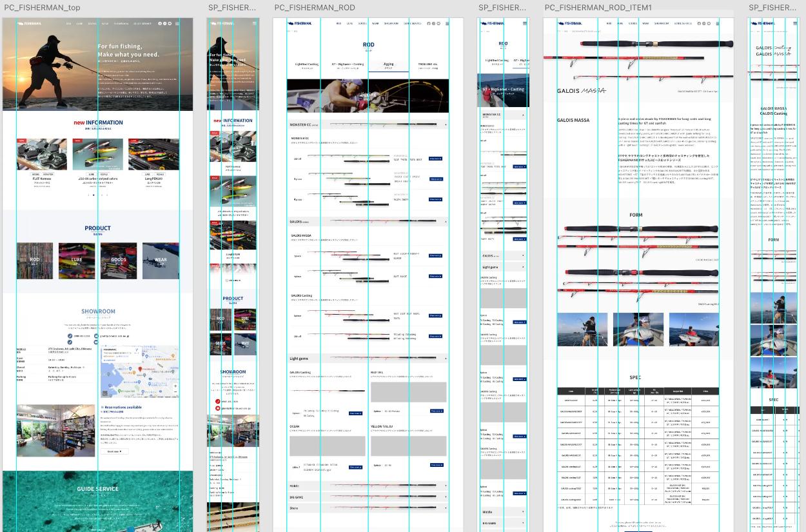Select the TROLLING etc. tab on the rod page

[x=428, y=65]
